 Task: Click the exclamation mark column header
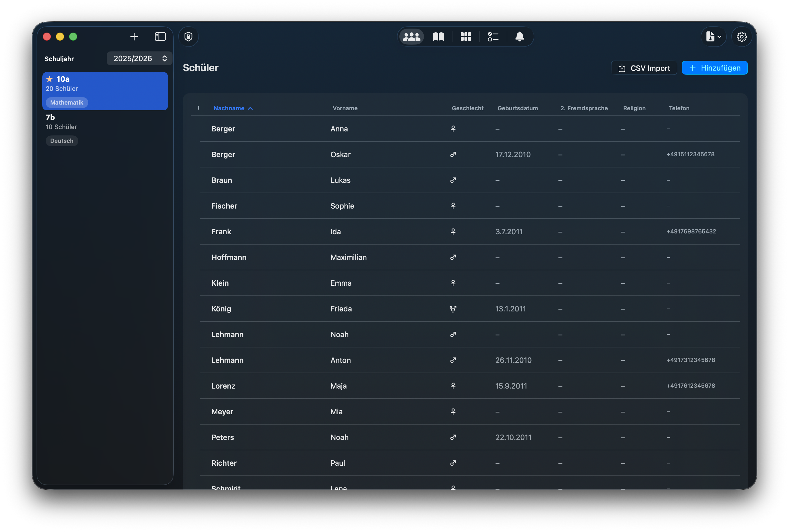199,108
